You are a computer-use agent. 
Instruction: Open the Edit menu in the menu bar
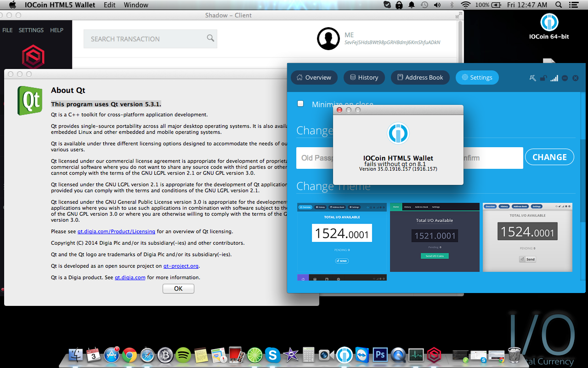pyautogui.click(x=110, y=5)
